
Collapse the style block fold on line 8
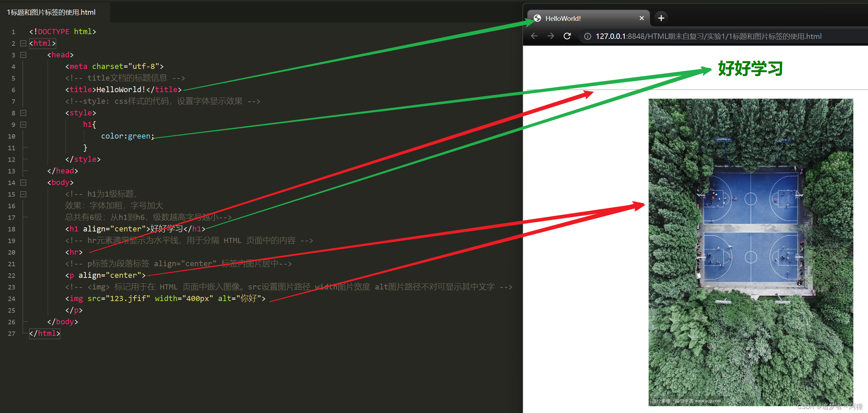(23, 113)
